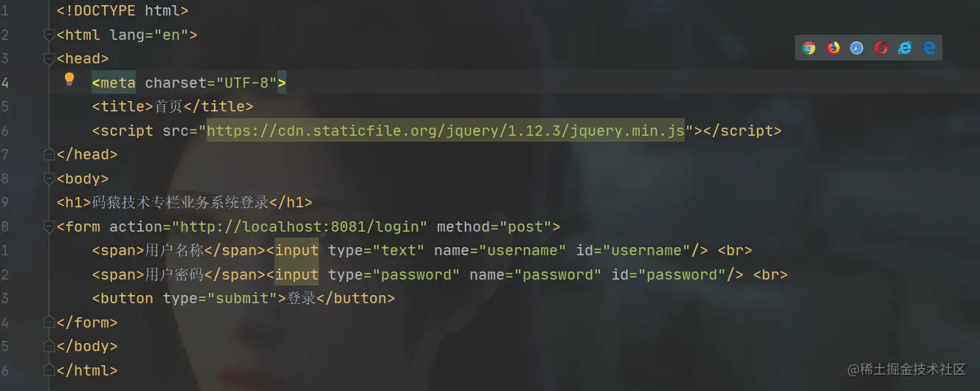
Task: Click the <br> after the password input
Action: tap(770, 274)
